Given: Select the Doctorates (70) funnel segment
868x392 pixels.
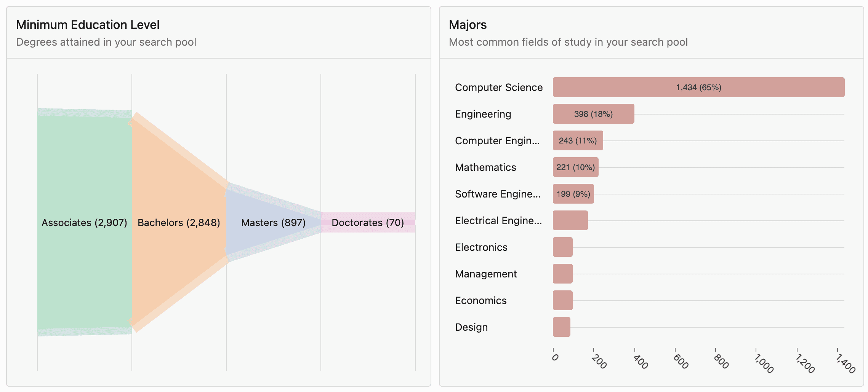Looking at the screenshot, I should 368,222.
